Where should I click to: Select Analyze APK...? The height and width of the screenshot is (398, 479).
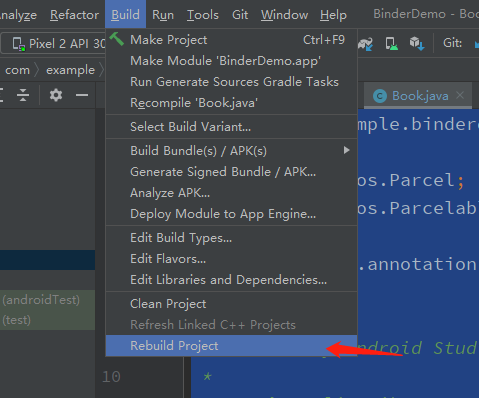coord(231,193)
